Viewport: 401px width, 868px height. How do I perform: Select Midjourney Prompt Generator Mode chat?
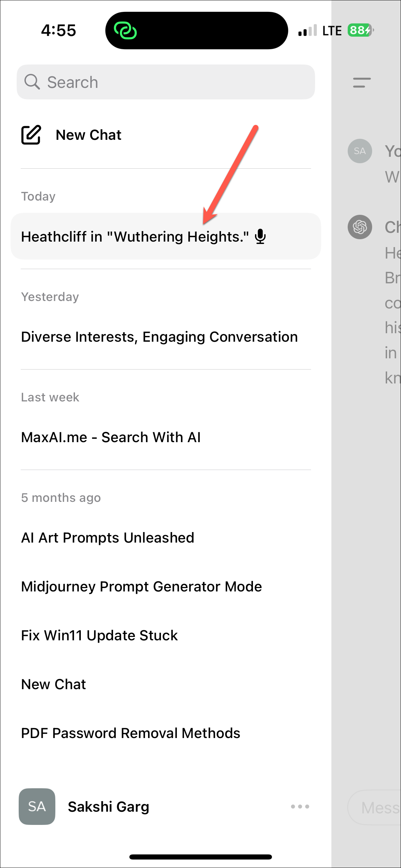[141, 587]
